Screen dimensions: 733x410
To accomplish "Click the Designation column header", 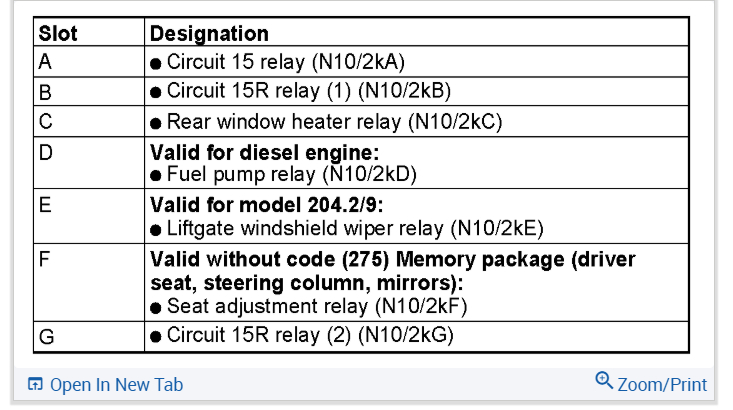I will 209,34.
